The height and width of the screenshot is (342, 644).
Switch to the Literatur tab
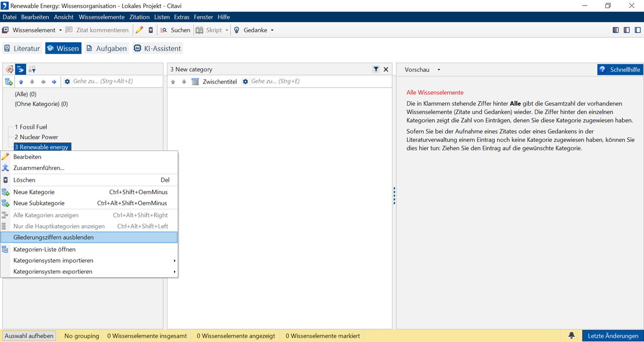[22, 48]
